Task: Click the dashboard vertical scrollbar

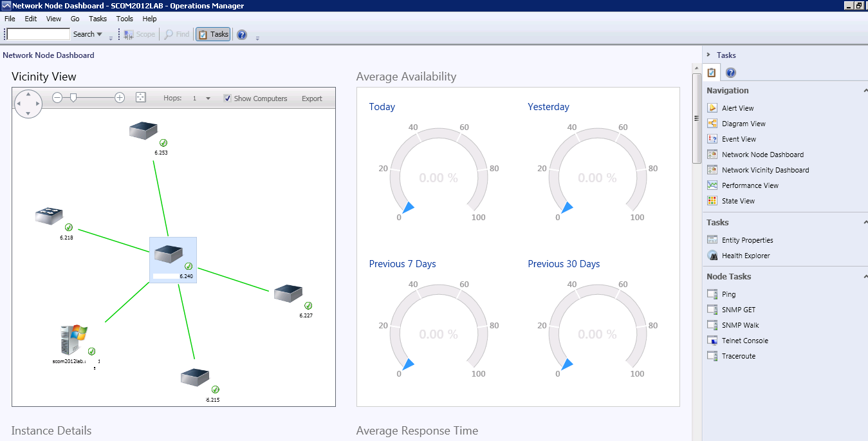Action: click(697, 118)
